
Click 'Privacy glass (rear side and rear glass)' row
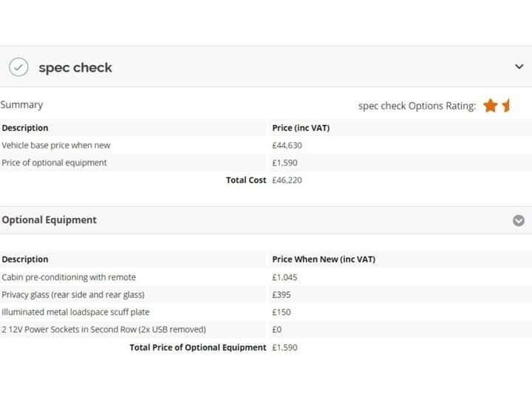(266, 295)
